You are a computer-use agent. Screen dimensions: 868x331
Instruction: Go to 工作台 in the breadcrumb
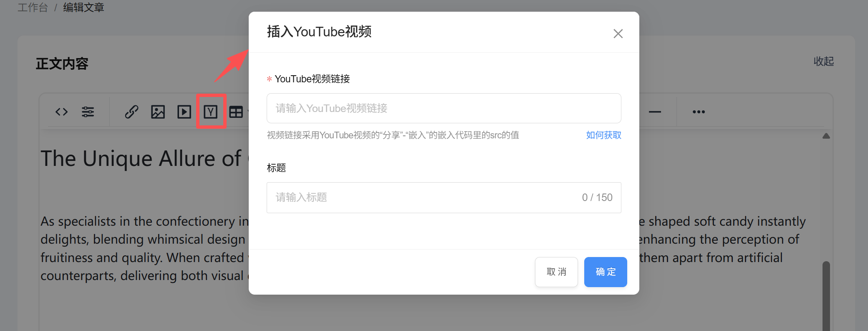(x=33, y=8)
